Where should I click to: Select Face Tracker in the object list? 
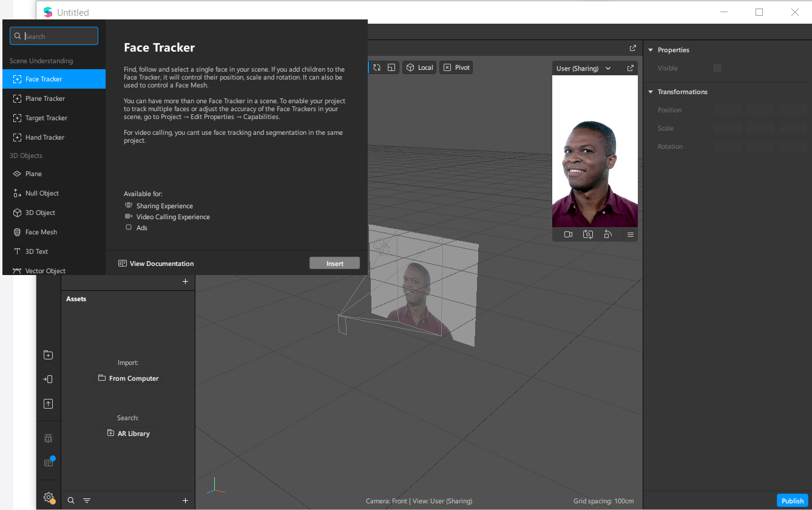pyautogui.click(x=54, y=79)
